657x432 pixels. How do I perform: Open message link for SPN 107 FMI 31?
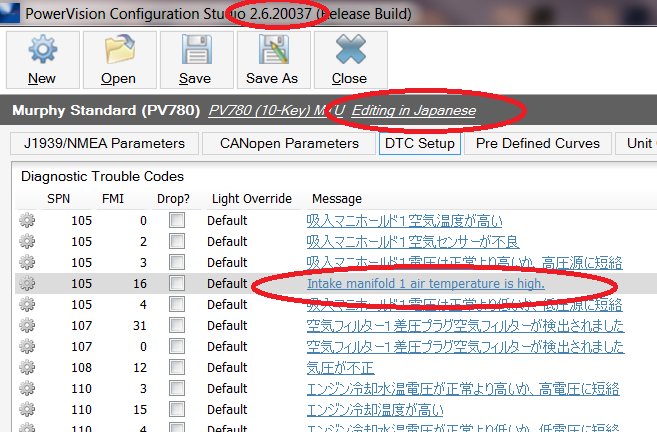(466, 326)
